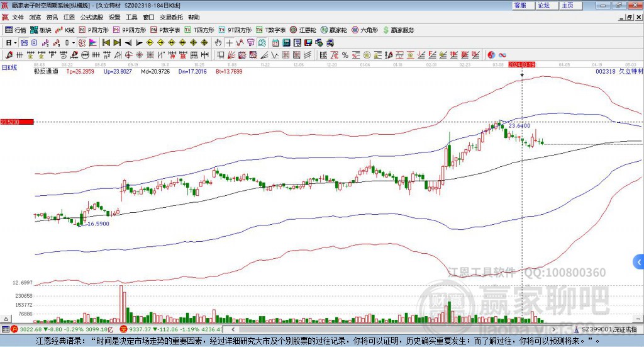Open the 交易委托 menu
The height and width of the screenshot is (347, 644).
pyautogui.click(x=171, y=18)
